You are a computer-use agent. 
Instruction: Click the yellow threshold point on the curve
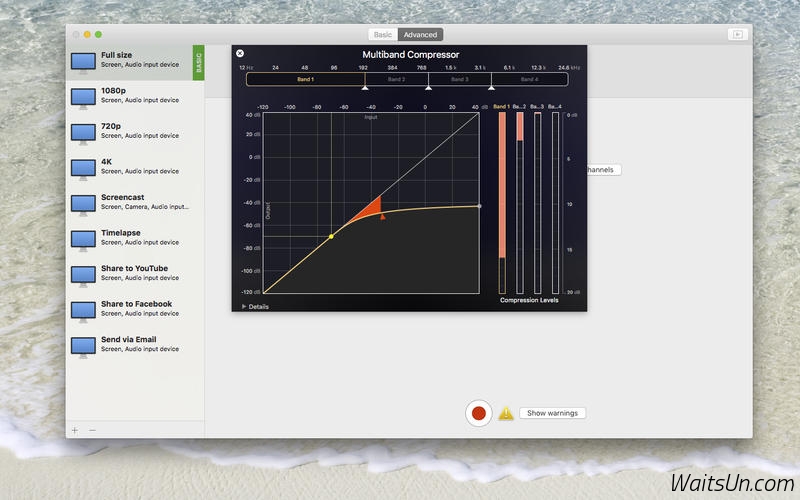point(331,236)
